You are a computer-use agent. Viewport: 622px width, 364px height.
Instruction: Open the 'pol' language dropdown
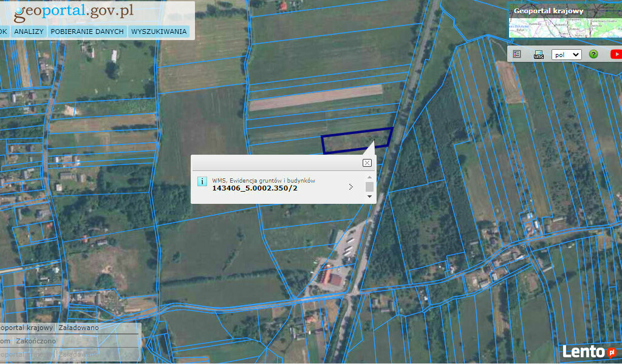[x=567, y=54]
